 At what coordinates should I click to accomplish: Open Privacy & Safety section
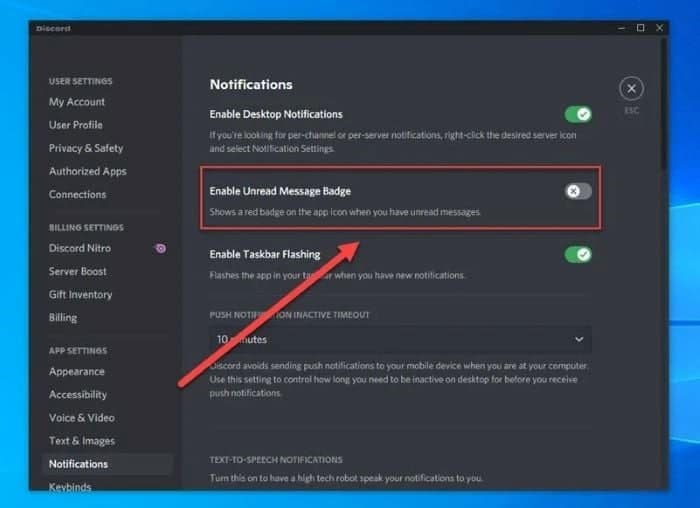[86, 148]
